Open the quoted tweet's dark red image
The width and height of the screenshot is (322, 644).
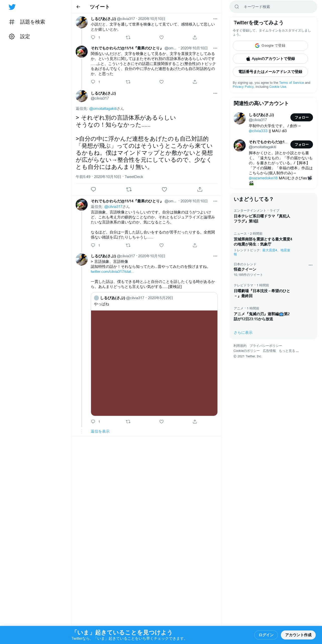coord(154,363)
